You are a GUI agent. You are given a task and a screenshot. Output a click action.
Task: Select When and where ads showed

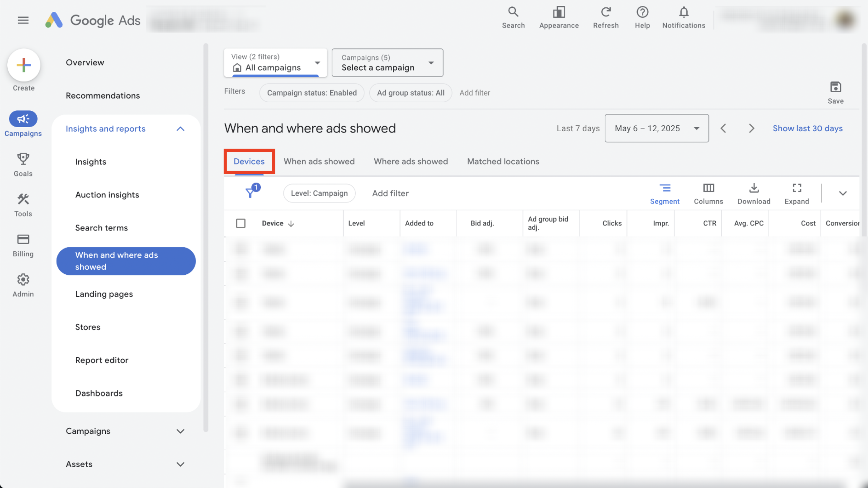tap(126, 261)
